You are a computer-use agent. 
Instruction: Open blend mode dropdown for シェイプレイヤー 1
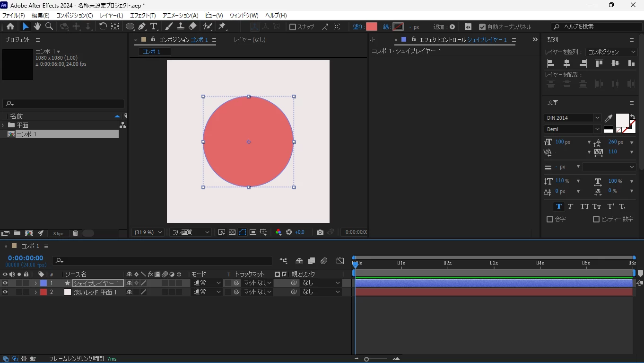pos(207,283)
